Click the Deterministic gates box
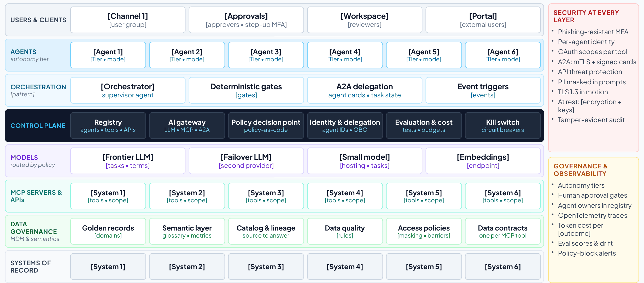644x283 pixels. (246, 90)
